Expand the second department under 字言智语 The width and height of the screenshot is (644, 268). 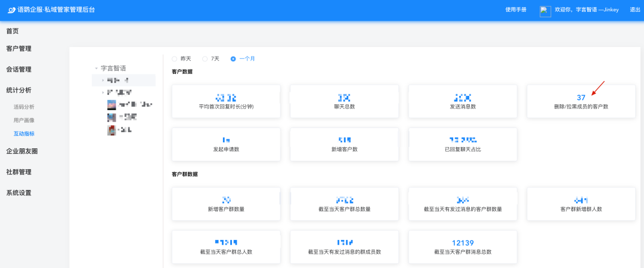(x=103, y=92)
